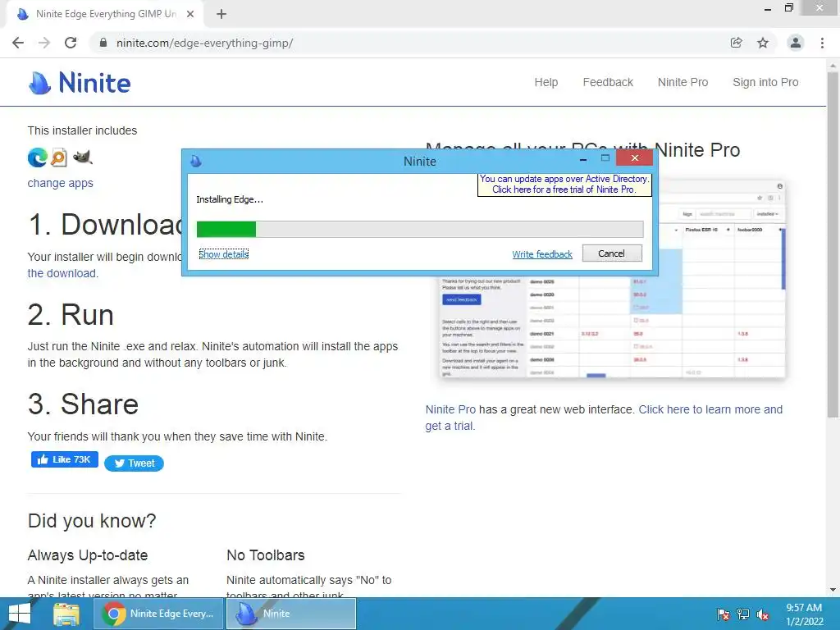Click the 'Installing Edge...' status text
This screenshot has width=840, height=630.
[230, 200]
